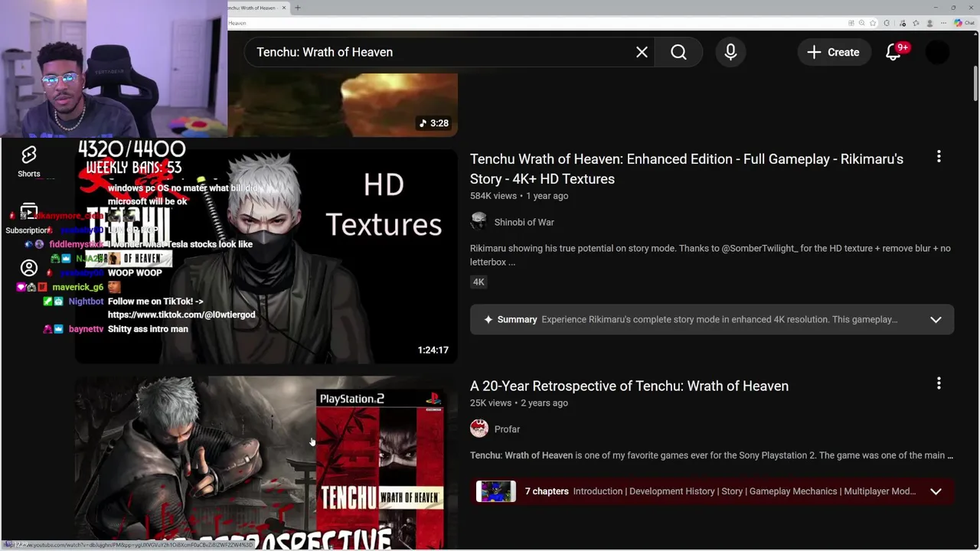
Task: Clear the search box with the X icon
Action: 642,52
